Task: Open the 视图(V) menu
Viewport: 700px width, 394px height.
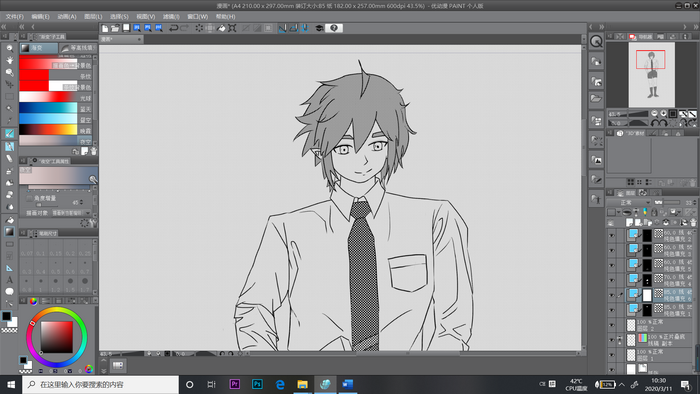Action: 146,17
